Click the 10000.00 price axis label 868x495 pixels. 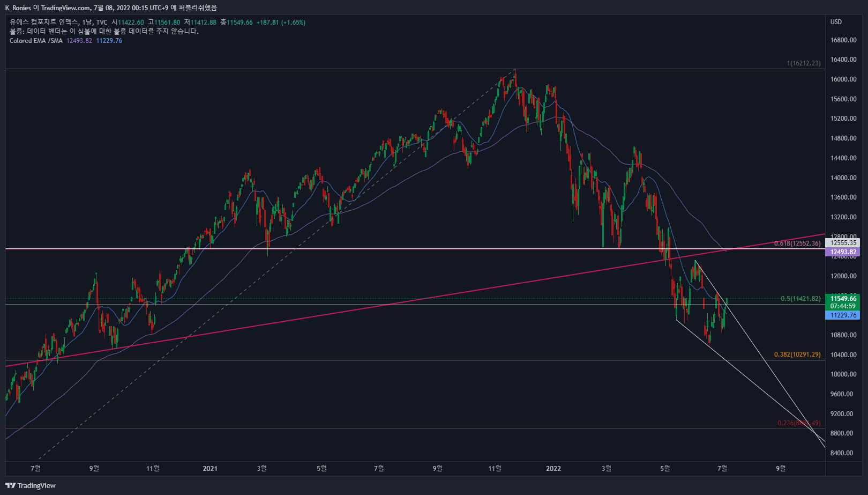(843, 374)
